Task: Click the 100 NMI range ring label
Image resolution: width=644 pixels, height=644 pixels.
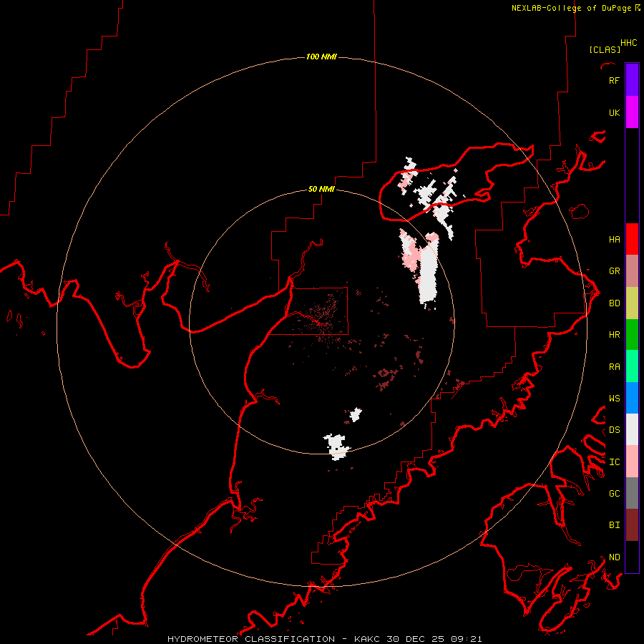Action: (x=321, y=57)
